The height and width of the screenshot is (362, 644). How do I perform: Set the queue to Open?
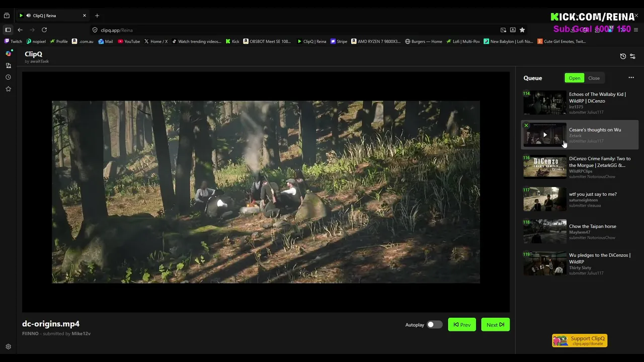pyautogui.click(x=574, y=78)
